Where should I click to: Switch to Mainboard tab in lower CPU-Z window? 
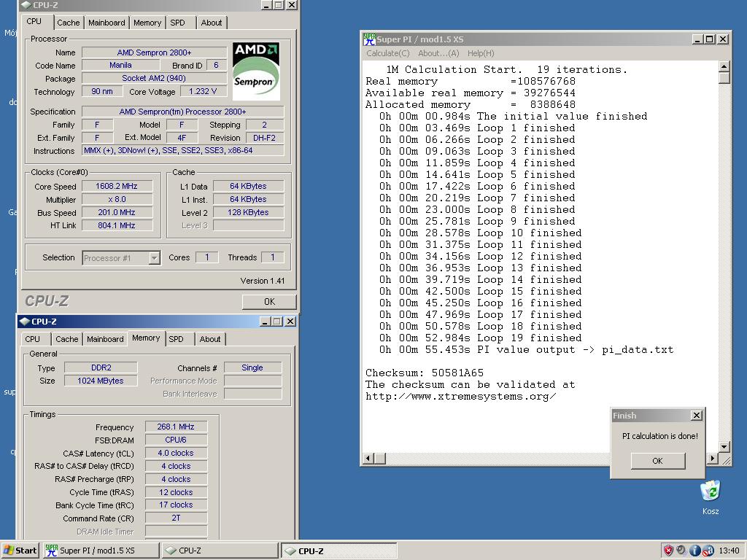(105, 339)
